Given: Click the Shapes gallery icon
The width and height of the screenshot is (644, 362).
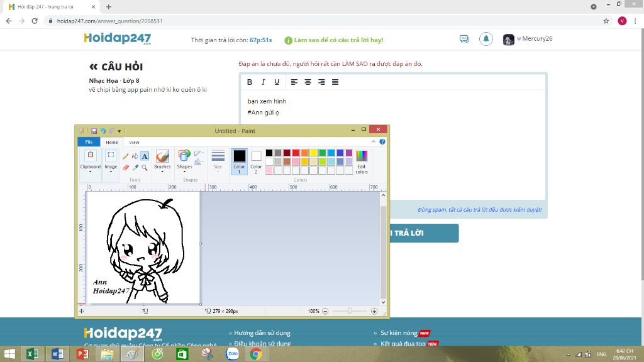Looking at the screenshot, I should [184, 156].
